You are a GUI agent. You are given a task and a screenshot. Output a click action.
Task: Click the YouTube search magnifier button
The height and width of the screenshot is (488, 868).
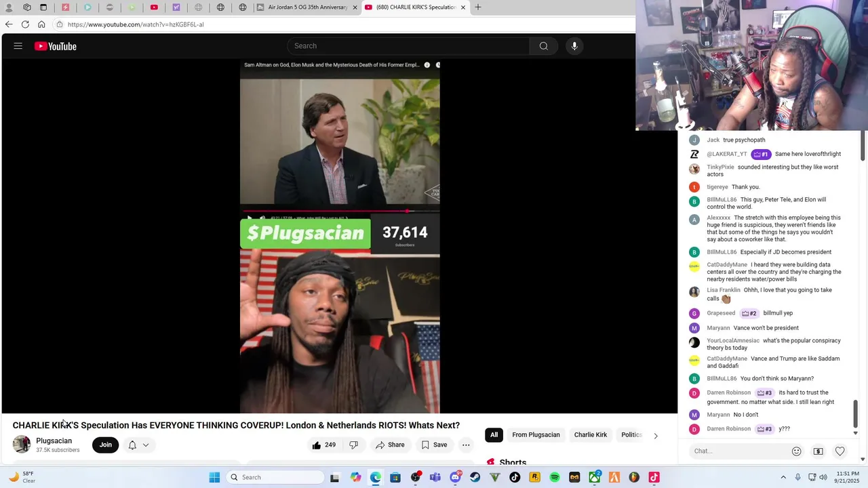click(x=543, y=46)
